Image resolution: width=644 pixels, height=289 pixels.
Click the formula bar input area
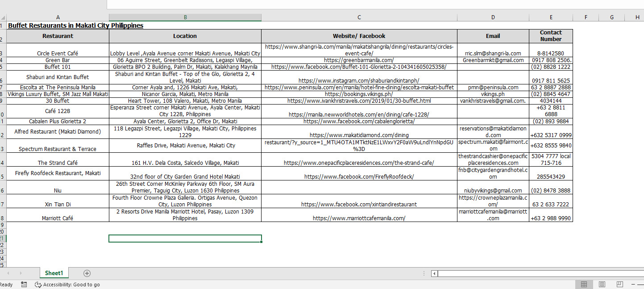click(375, 4)
